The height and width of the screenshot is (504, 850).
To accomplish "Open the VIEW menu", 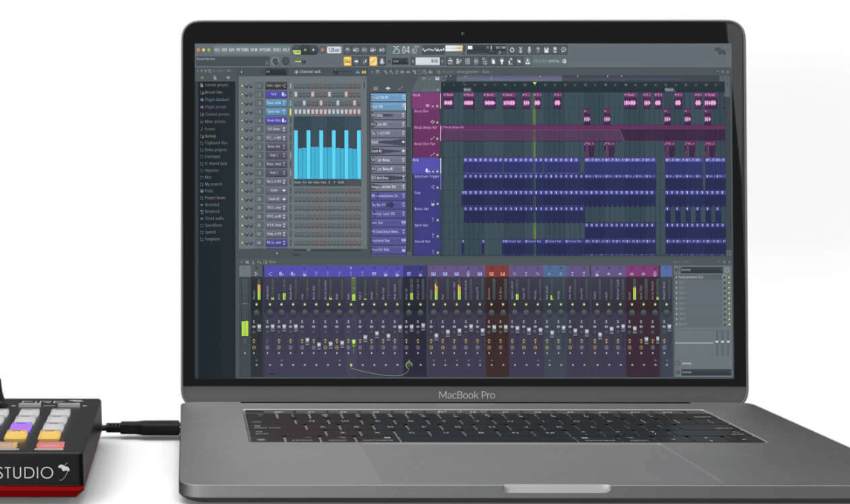I will [254, 50].
